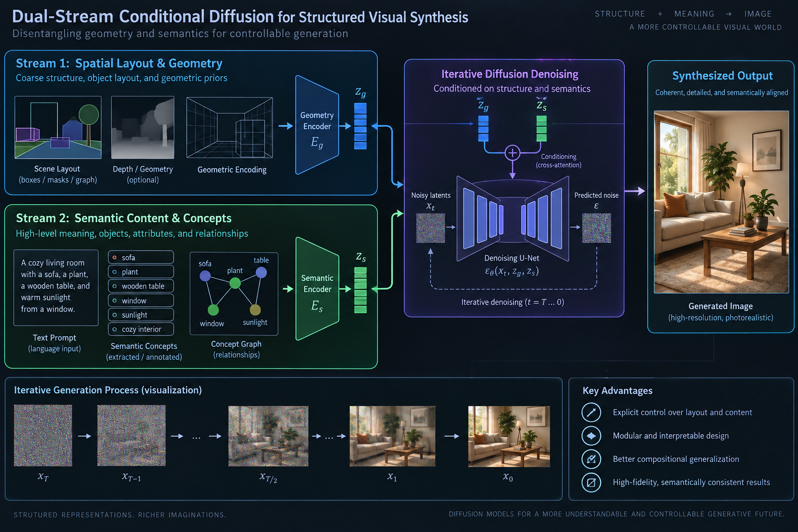798x532 pixels.
Task: Select the plant concept row
Action: pos(141,272)
